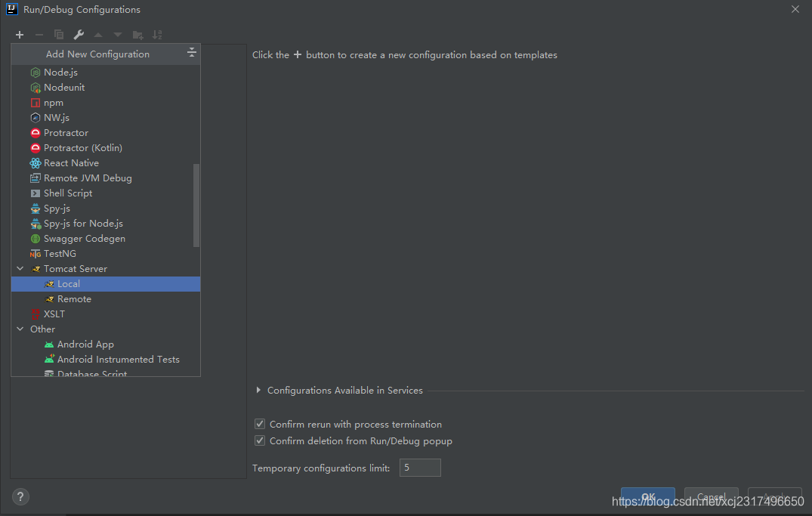The image size is (812, 516).
Task: Open Edit Templates wrench icon
Action: coord(79,35)
